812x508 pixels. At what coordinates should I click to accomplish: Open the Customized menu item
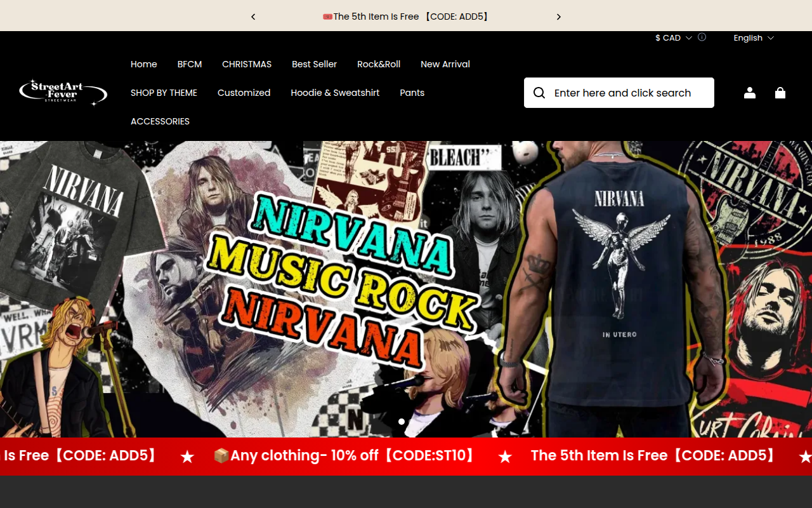point(244,93)
